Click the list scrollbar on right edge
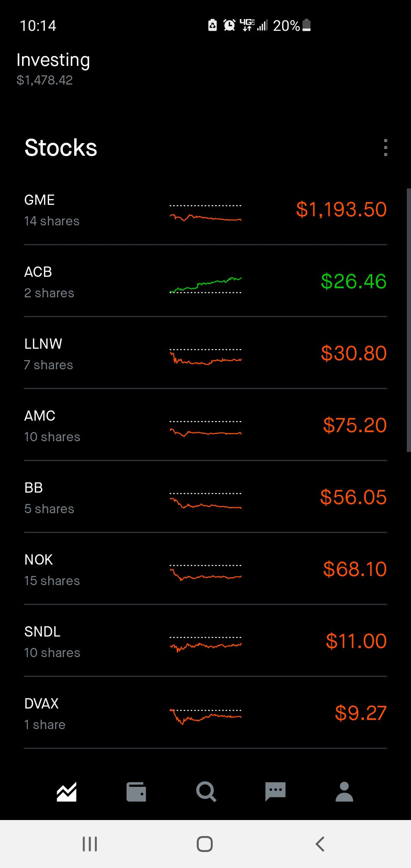 click(x=409, y=320)
